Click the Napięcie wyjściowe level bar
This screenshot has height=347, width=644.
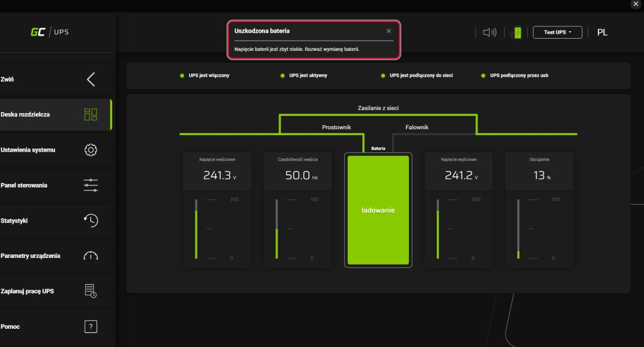(438, 229)
